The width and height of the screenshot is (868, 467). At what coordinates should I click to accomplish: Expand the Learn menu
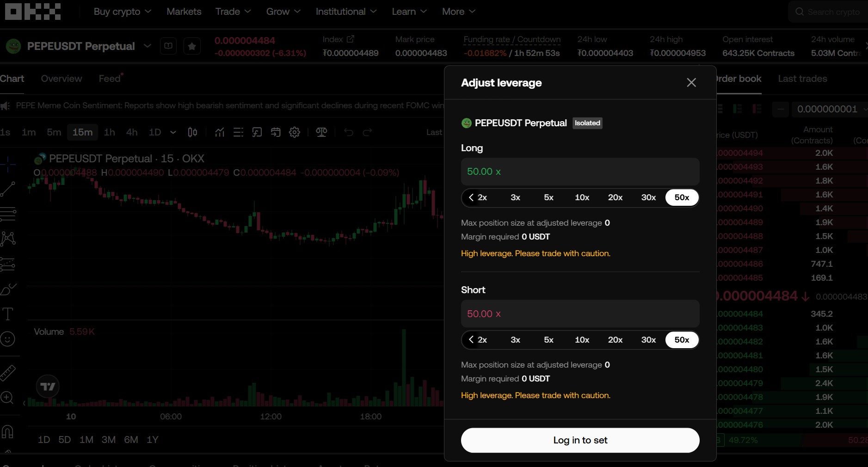[409, 12]
